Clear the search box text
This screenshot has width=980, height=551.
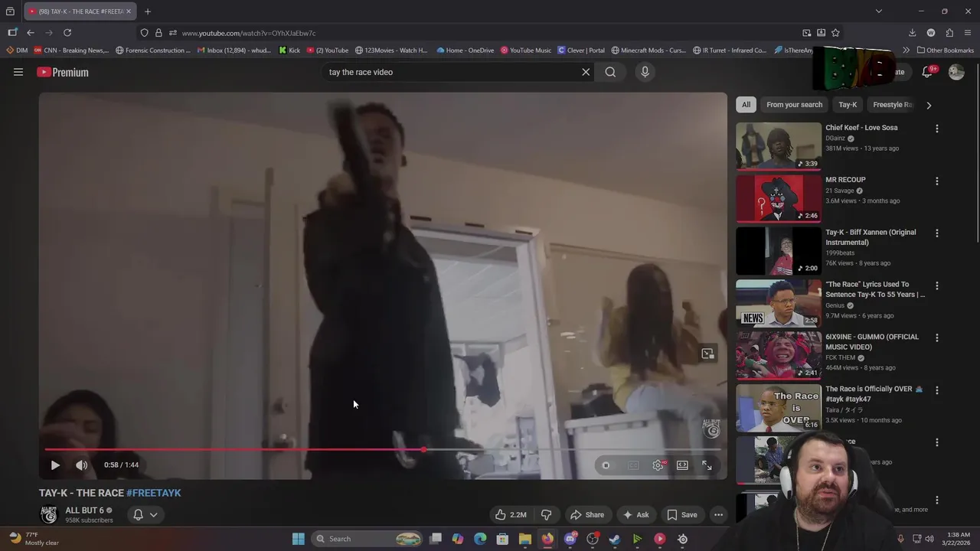(x=586, y=72)
